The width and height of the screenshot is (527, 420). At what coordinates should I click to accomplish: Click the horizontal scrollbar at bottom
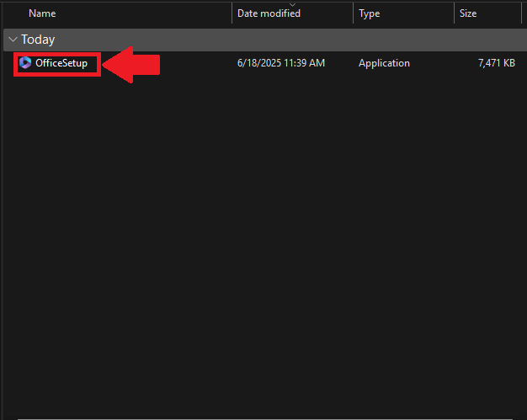[265, 418]
